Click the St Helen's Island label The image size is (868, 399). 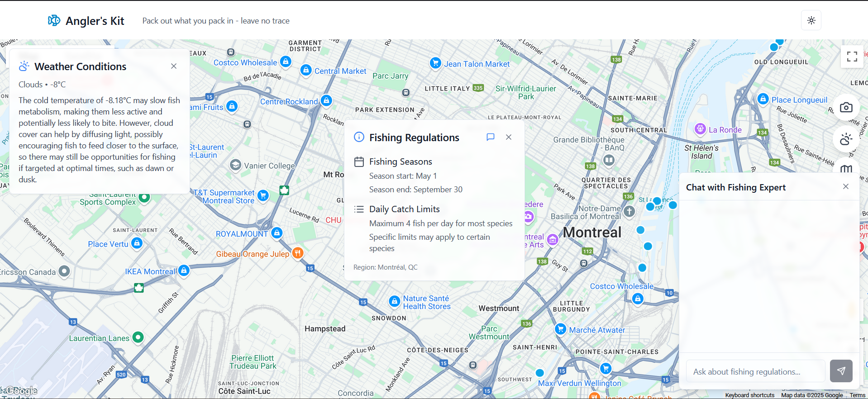point(701,152)
